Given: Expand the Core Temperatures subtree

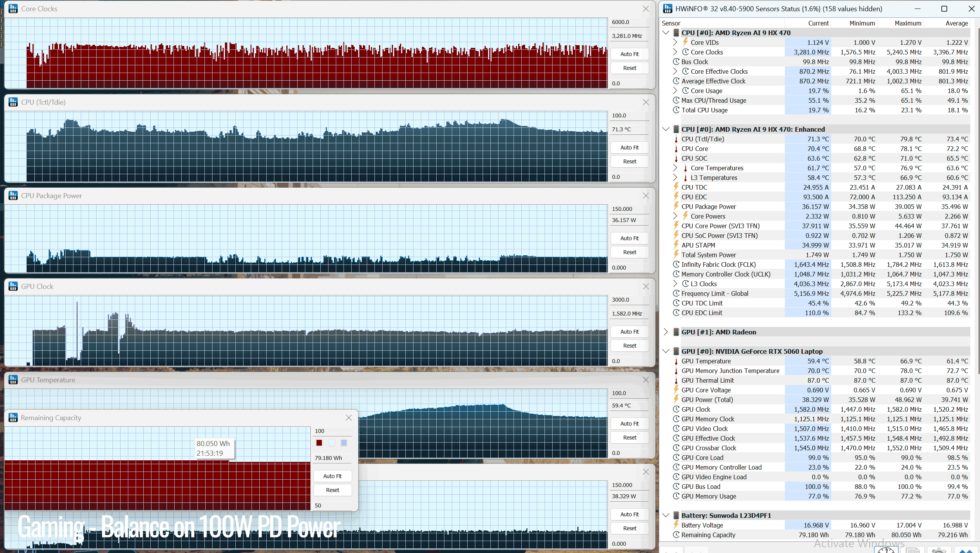Looking at the screenshot, I should (x=675, y=168).
